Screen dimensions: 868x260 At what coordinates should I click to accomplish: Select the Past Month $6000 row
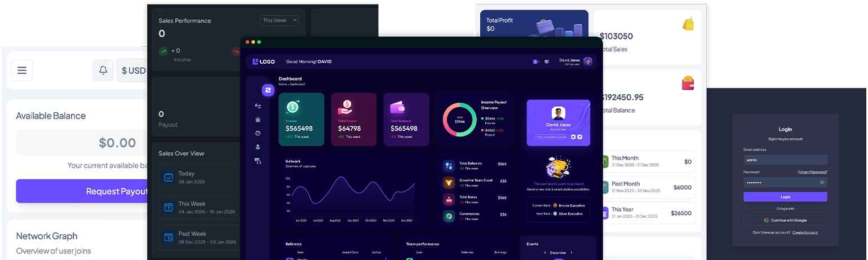(648, 187)
